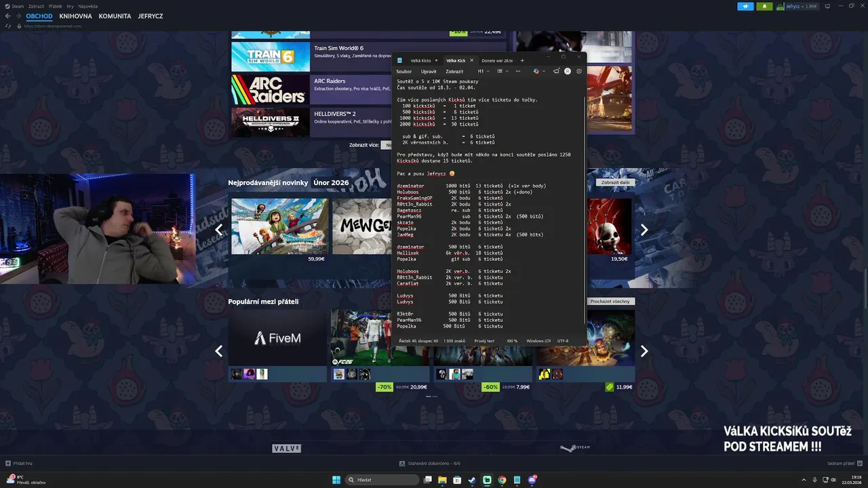Open Kick app on taskbar
This screenshot has height=488, width=868.
tap(487, 480)
